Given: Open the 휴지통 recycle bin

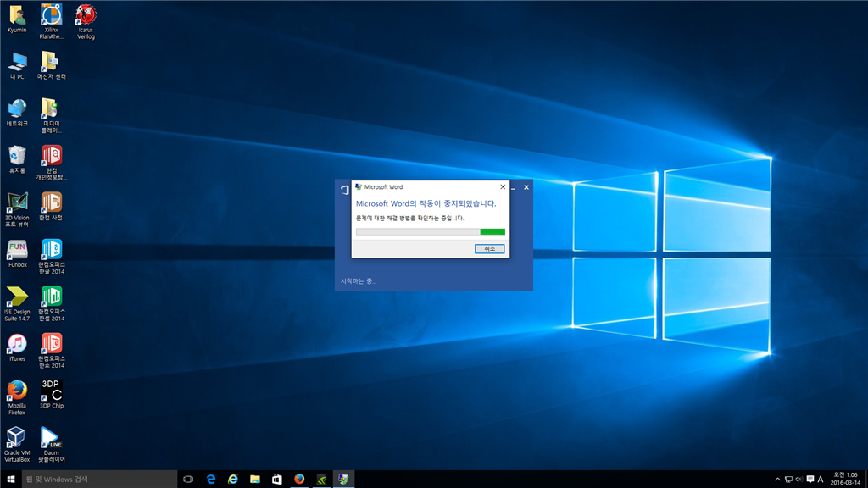Looking at the screenshot, I should [17, 160].
